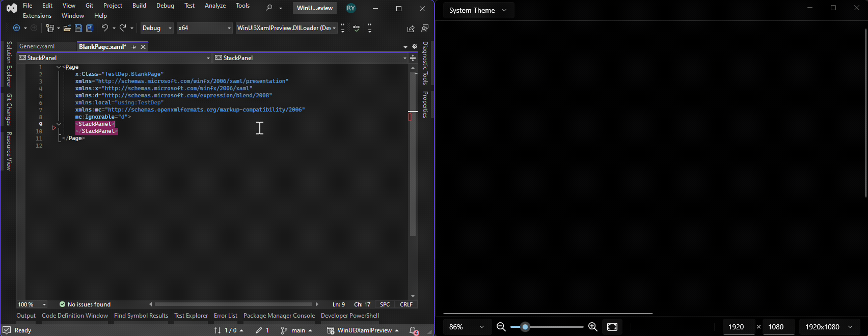Image resolution: width=868 pixels, height=336 pixels.
Task: Open the Debug configuration dropdown
Action: pos(157,28)
